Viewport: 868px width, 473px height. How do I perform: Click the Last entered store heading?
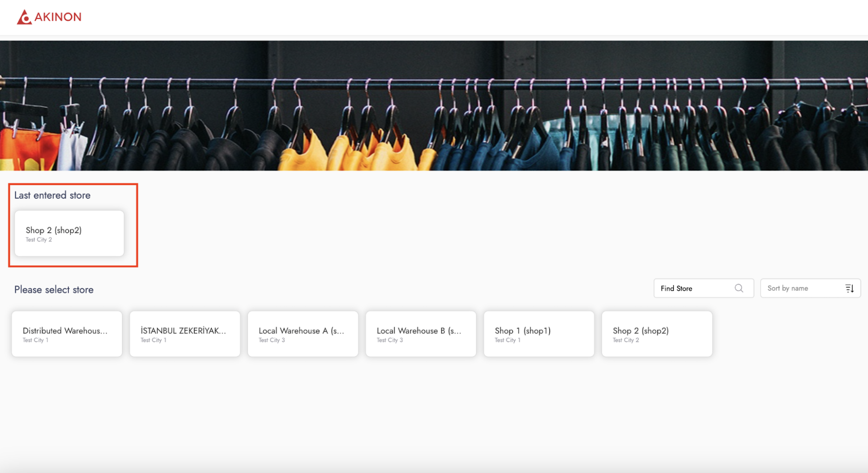(x=52, y=195)
